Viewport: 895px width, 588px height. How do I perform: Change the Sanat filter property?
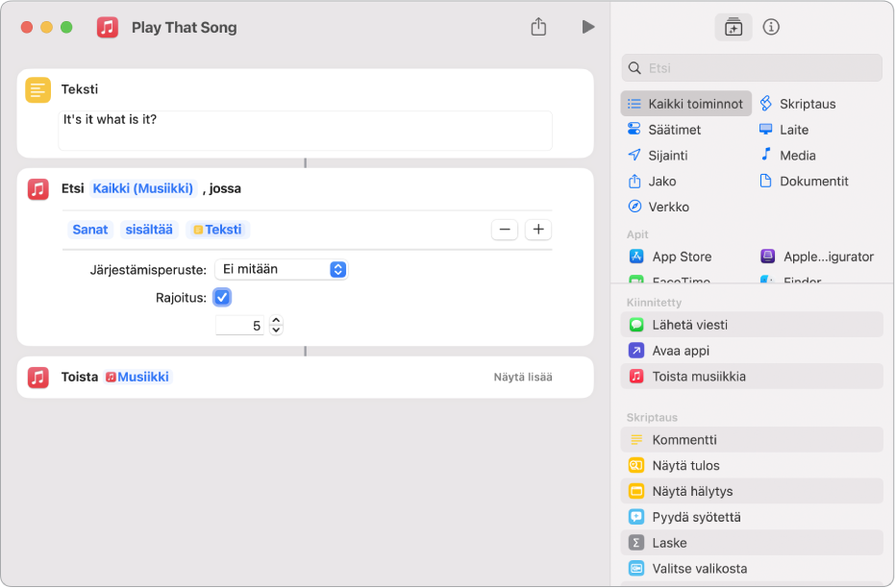pyautogui.click(x=90, y=230)
